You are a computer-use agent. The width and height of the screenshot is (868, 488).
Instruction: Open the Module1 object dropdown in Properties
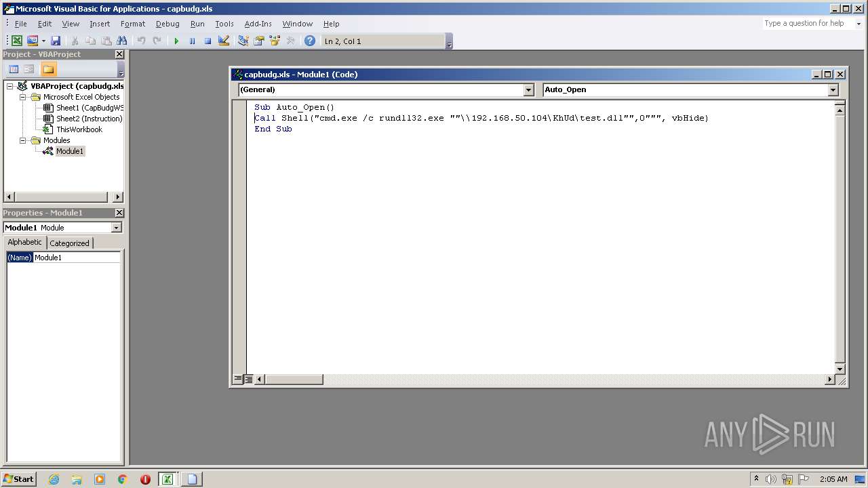pos(116,228)
